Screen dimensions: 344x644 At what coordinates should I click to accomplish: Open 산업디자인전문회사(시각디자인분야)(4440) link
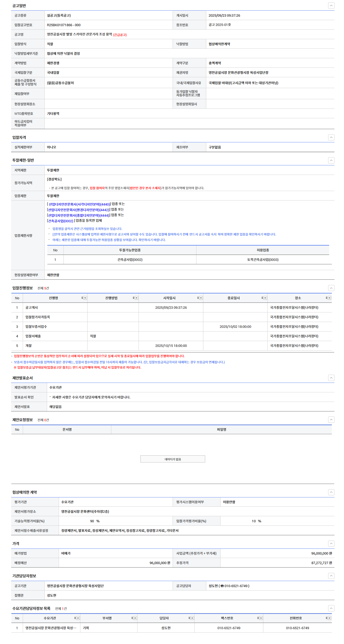point(79,204)
